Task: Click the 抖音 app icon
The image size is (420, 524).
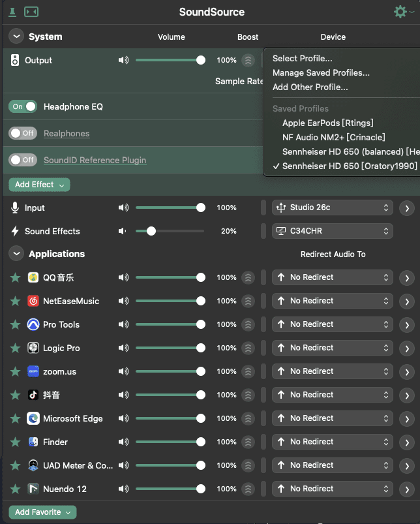Action: click(33, 395)
